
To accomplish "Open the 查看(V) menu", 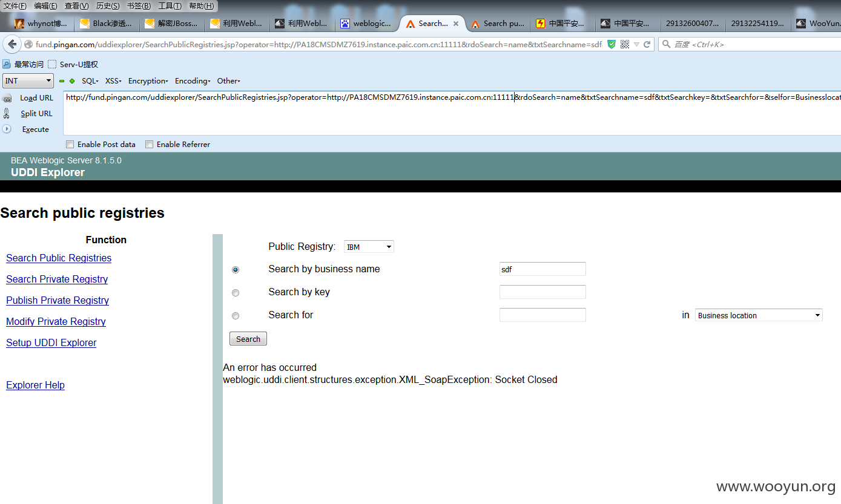I will [x=77, y=6].
